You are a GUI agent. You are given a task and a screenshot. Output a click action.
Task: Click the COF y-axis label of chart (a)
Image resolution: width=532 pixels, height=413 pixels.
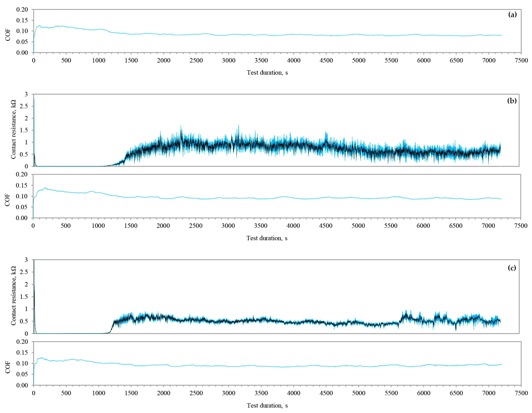point(8,35)
